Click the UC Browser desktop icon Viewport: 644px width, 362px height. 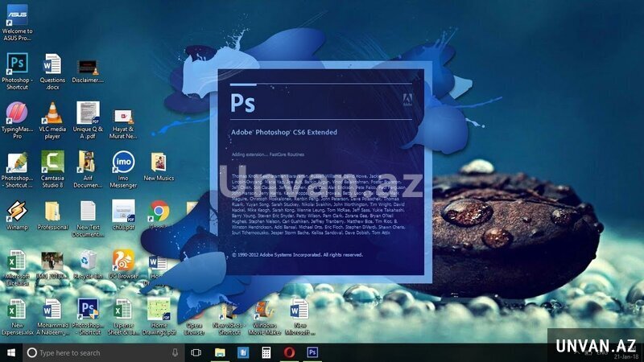tap(123, 261)
